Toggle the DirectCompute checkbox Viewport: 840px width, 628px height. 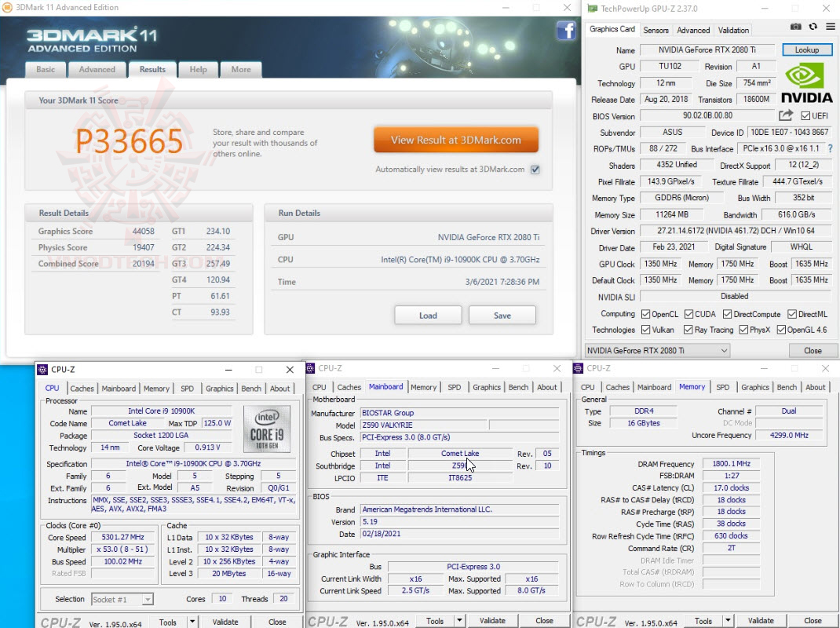(x=727, y=314)
